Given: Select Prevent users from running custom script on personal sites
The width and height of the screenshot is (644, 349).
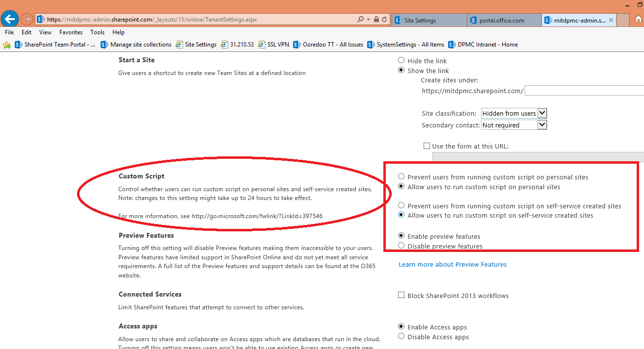Looking at the screenshot, I should (x=401, y=176).
